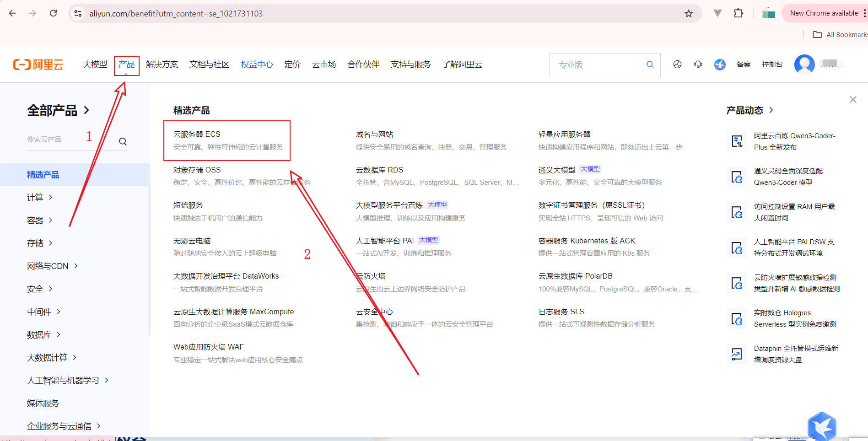Bookmark this page with the star icon
The image size is (868, 441).
689,14
